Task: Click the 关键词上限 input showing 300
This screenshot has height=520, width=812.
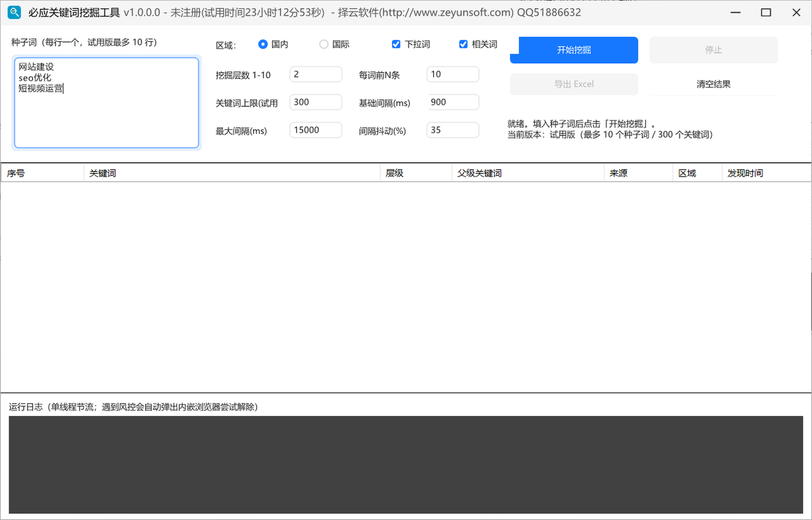Action: 316,102
